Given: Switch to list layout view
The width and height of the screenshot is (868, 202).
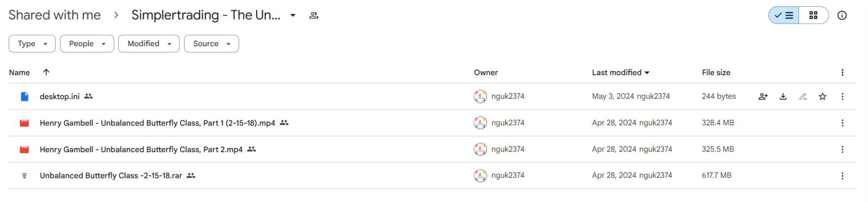Looking at the screenshot, I should pos(784,15).
